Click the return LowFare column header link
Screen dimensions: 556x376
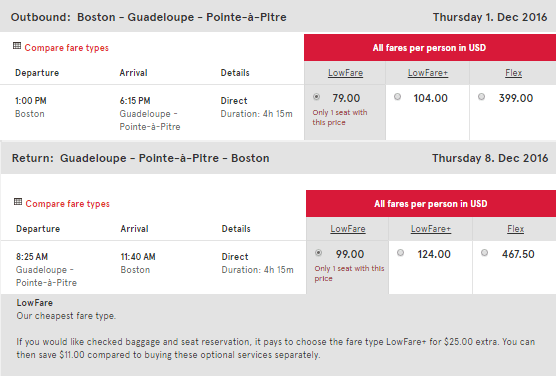(x=348, y=229)
